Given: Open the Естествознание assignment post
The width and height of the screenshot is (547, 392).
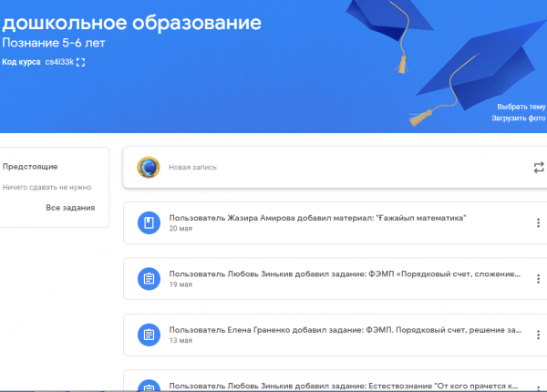Looking at the screenshot, I should pos(345,383).
